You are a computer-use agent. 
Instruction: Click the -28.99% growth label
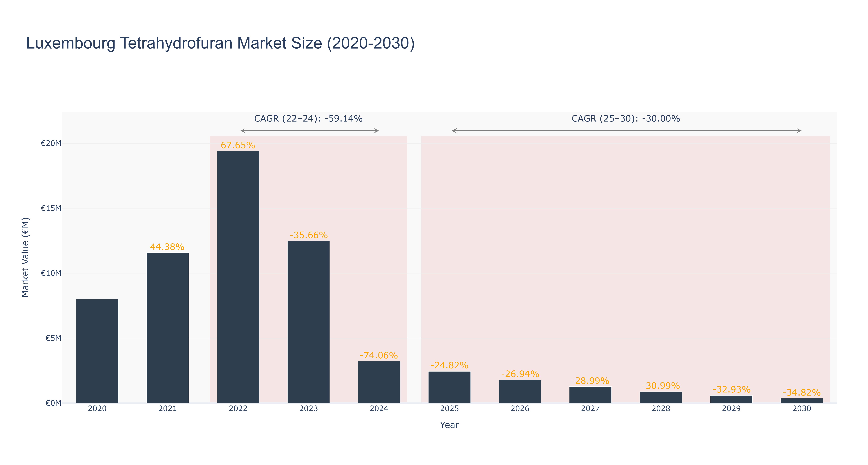590,381
